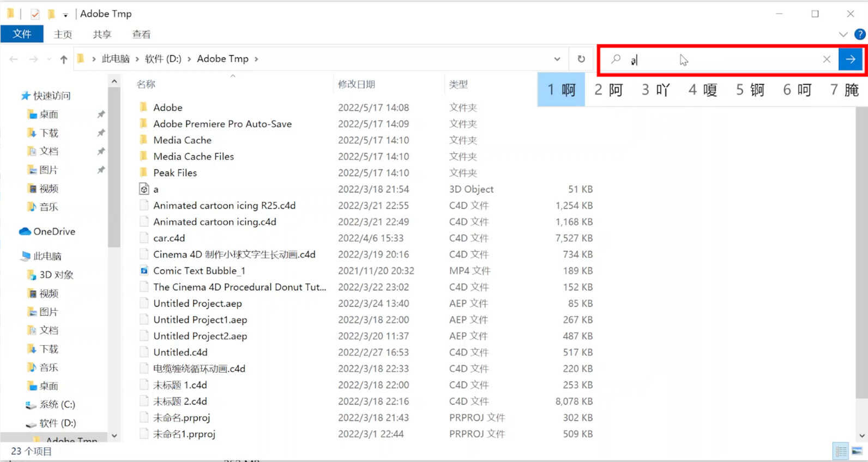Click inside the search input field
This screenshot has width=868, height=462.
click(720, 59)
